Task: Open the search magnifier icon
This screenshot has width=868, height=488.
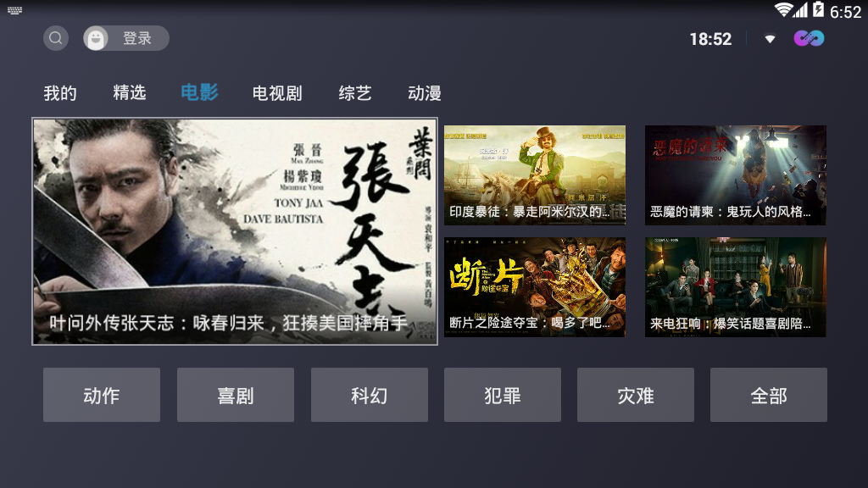Action: coord(56,38)
